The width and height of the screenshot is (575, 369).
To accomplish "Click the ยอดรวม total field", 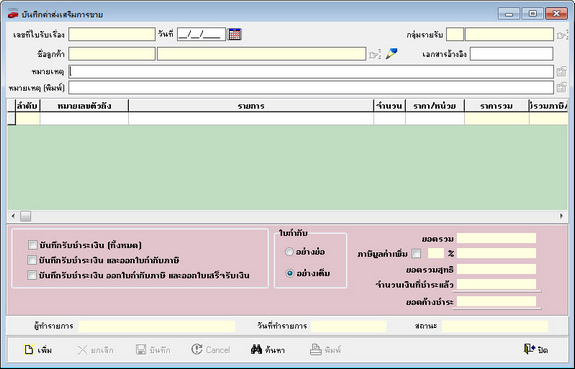I will point(496,238).
